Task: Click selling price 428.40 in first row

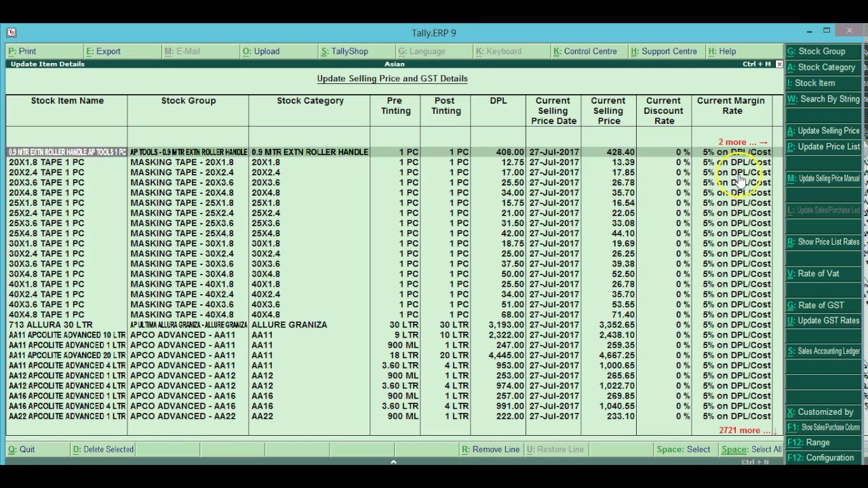Action: click(x=622, y=152)
